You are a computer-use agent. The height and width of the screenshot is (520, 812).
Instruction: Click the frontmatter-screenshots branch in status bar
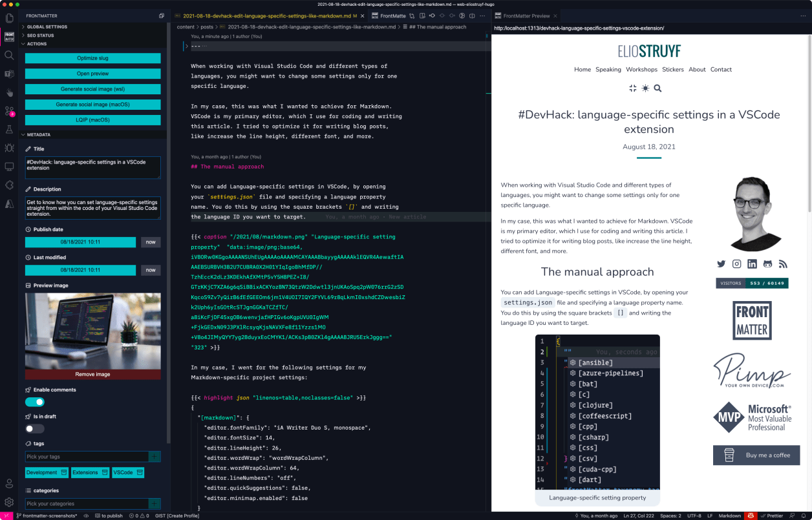pos(46,515)
